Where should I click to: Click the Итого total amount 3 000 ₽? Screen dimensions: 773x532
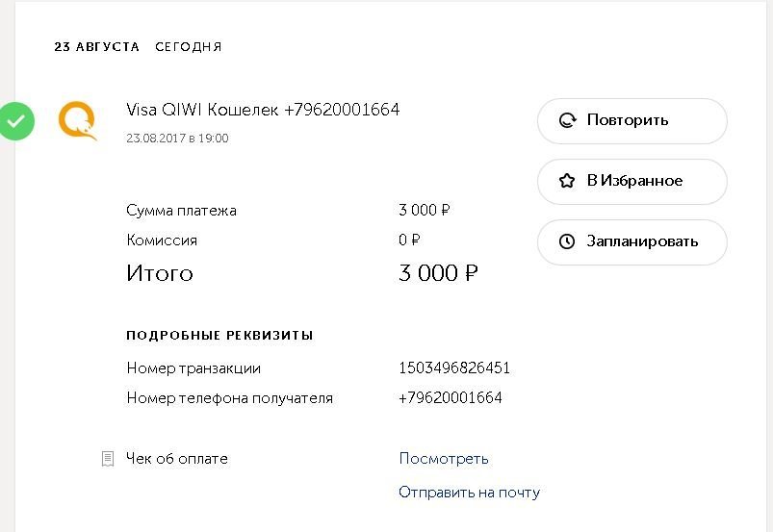pos(438,274)
